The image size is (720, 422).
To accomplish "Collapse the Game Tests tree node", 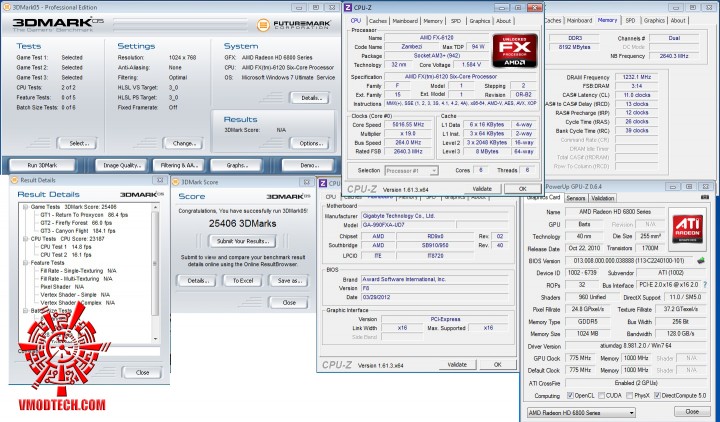I will pyautogui.click(x=26, y=207).
